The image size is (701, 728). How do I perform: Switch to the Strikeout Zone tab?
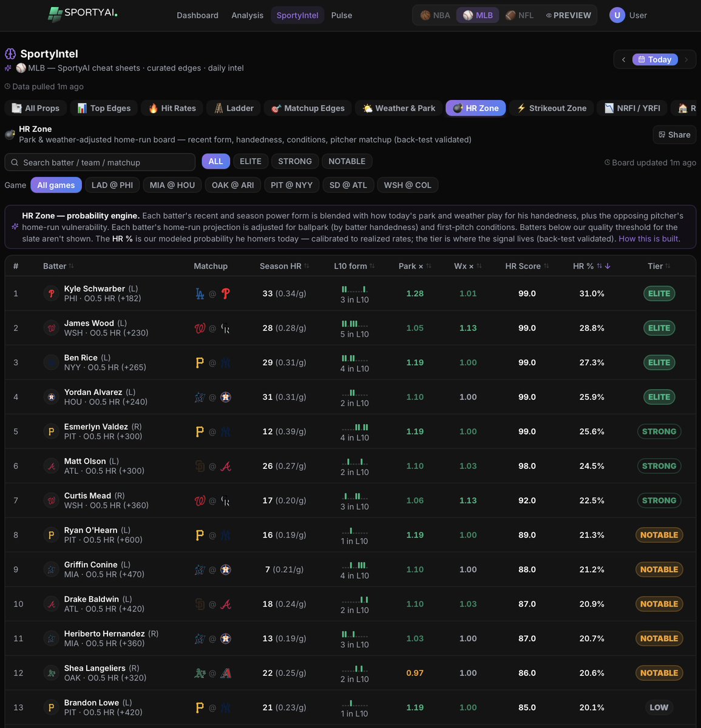pyautogui.click(x=551, y=108)
